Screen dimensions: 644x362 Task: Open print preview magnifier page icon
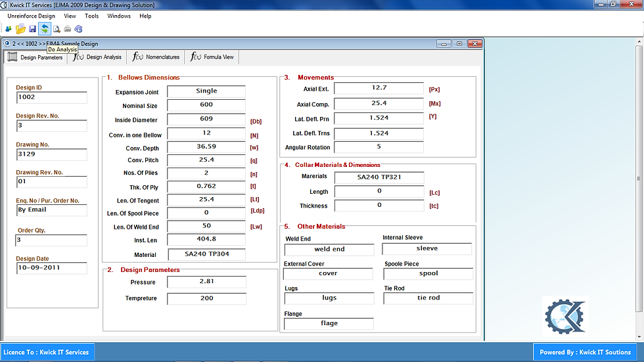tap(57, 29)
